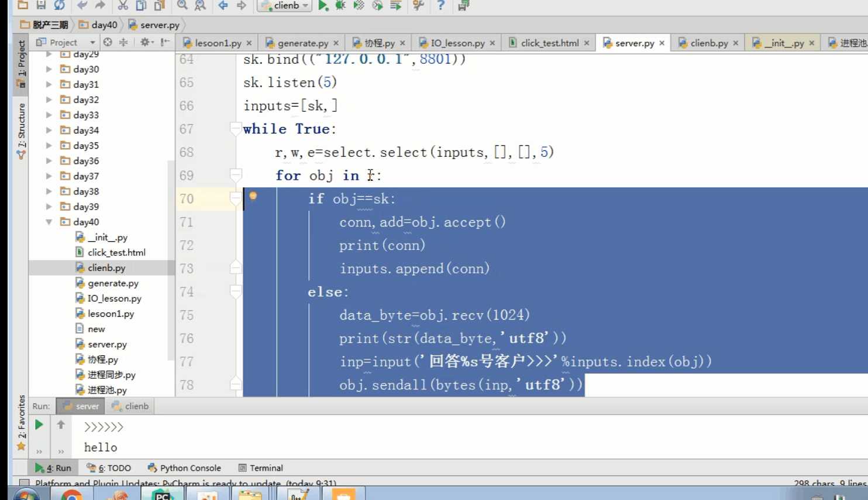Click the Replace search icon

200,5
